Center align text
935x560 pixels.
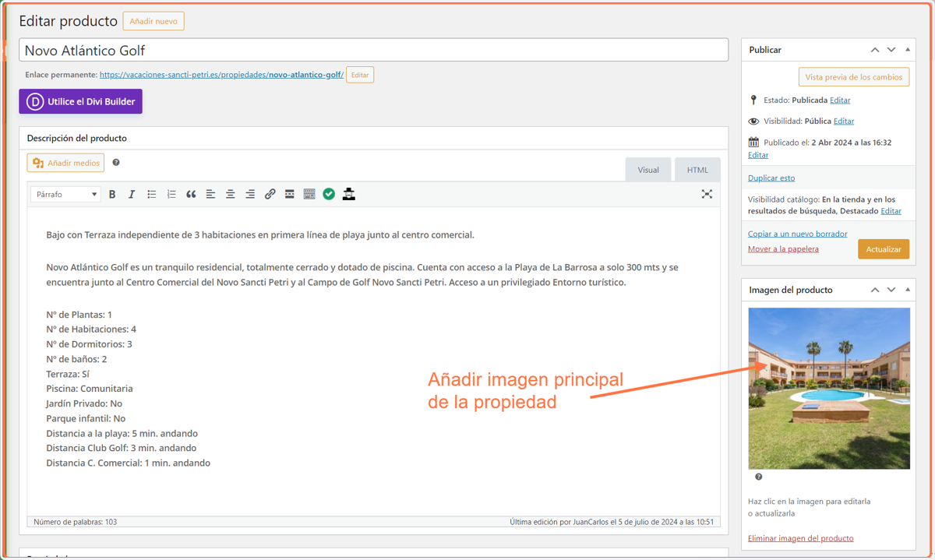coord(231,194)
